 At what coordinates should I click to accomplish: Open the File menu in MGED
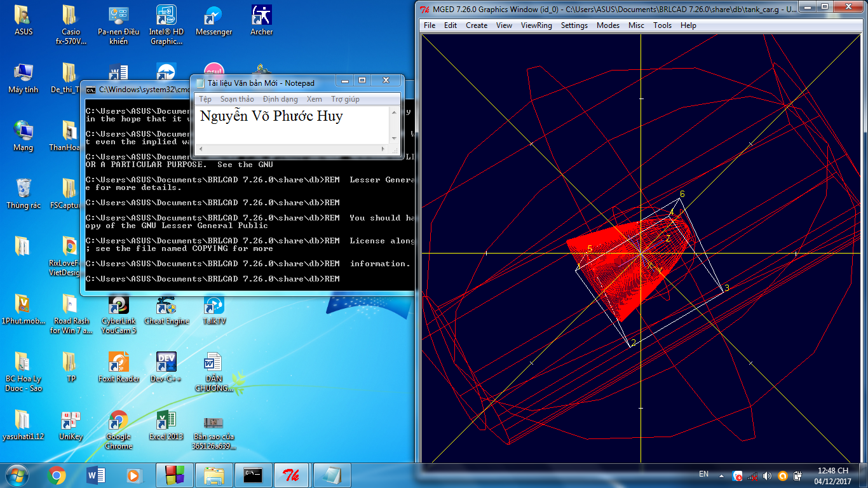pyautogui.click(x=430, y=25)
